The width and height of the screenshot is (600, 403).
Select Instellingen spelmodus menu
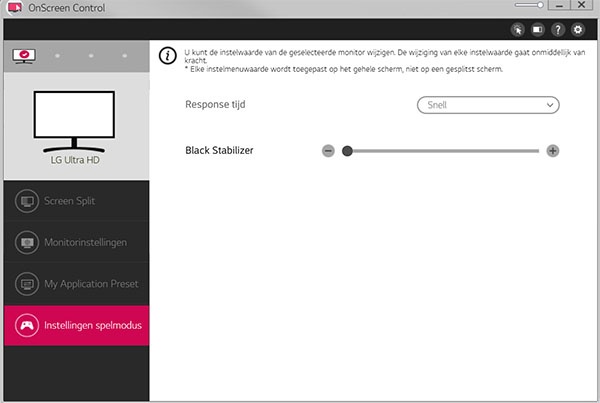[x=77, y=325]
